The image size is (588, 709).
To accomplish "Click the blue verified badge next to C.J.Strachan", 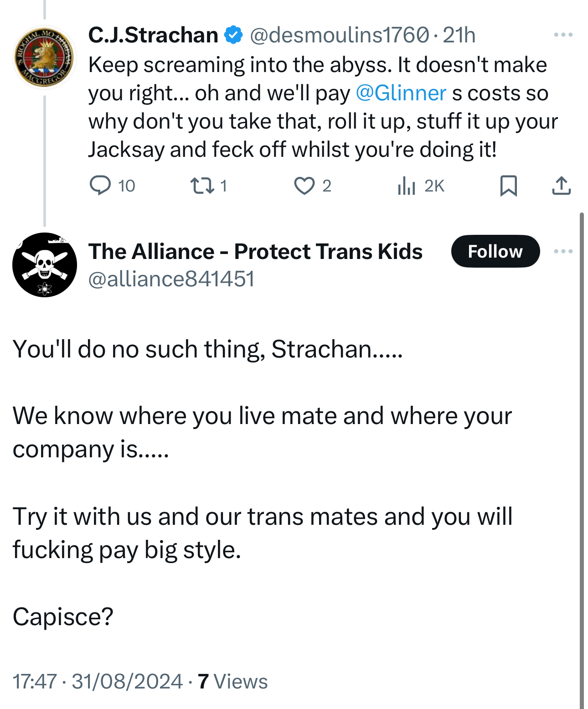I will pos(234,35).
